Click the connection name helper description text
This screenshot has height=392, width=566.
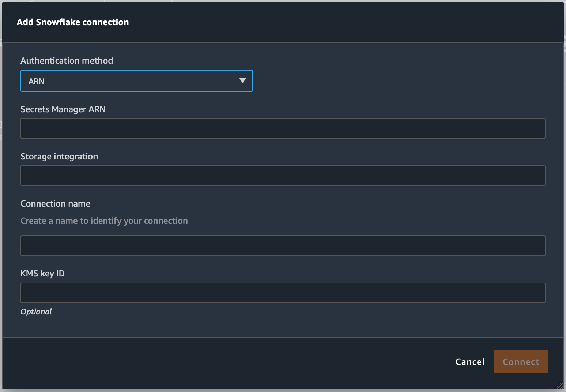click(104, 221)
